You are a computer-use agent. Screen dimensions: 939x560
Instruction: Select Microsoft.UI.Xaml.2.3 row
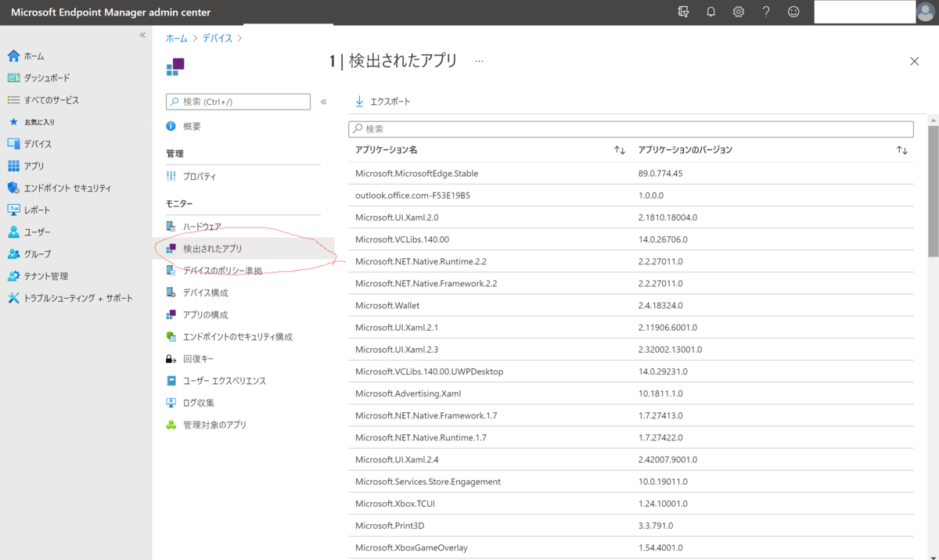click(631, 350)
